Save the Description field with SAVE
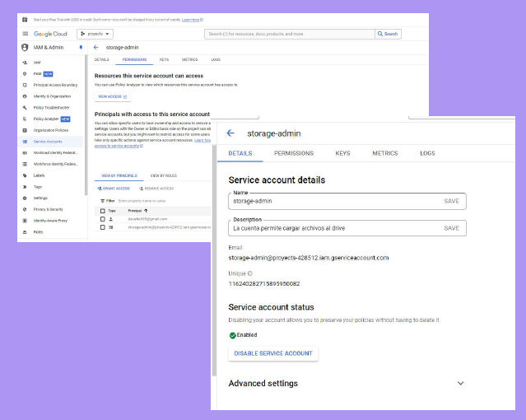526x420 pixels. [452, 228]
